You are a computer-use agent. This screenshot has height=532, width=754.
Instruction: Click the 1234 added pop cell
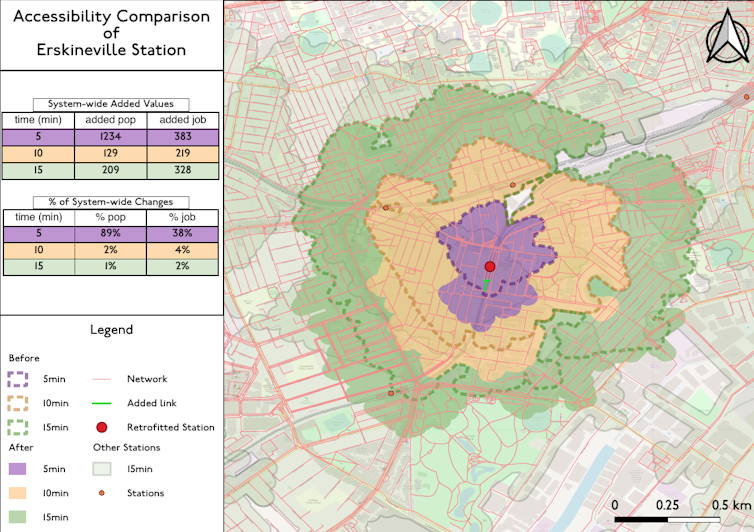coord(111,137)
